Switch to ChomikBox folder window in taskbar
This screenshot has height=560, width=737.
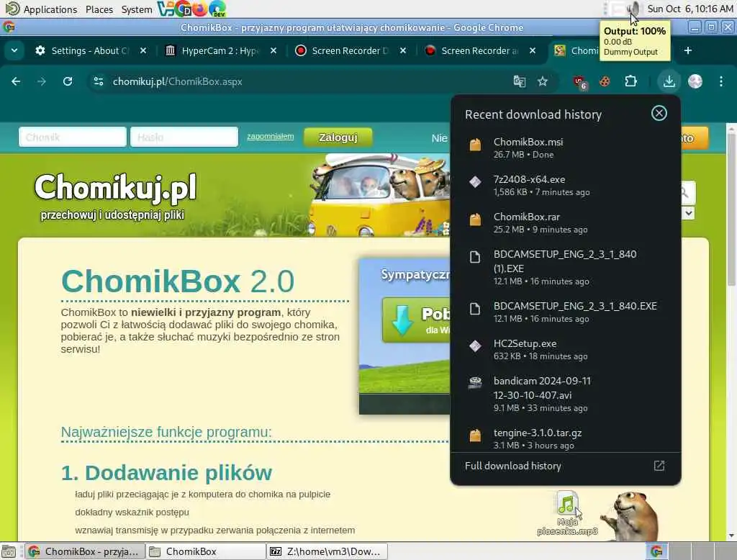click(x=206, y=551)
